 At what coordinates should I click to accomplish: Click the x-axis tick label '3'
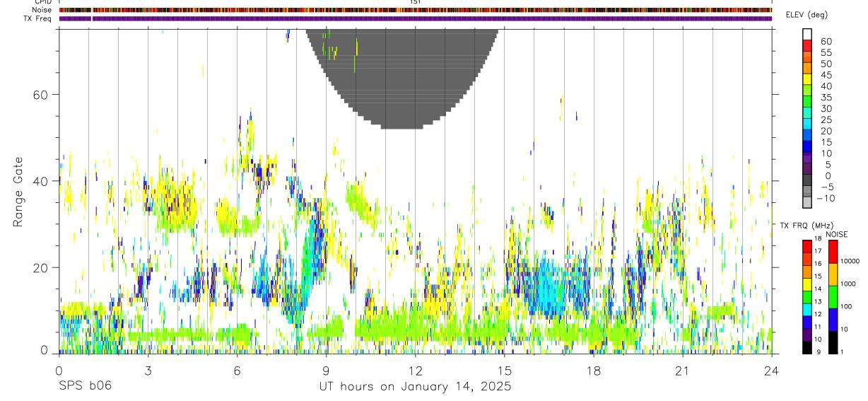coord(148,371)
